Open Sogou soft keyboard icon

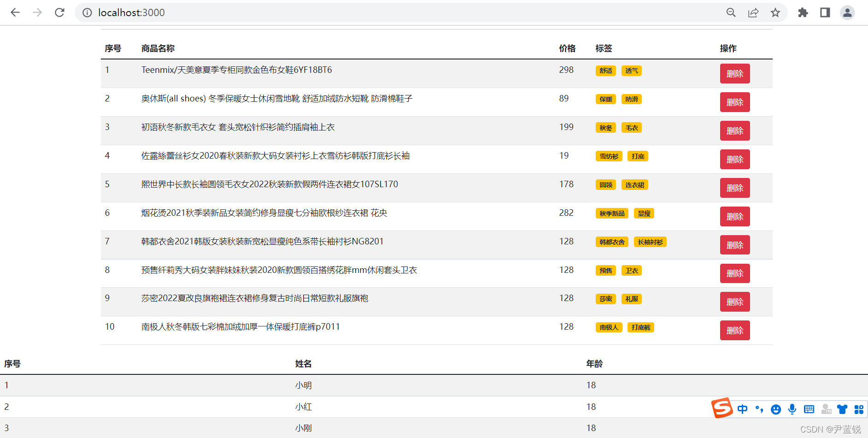809,409
